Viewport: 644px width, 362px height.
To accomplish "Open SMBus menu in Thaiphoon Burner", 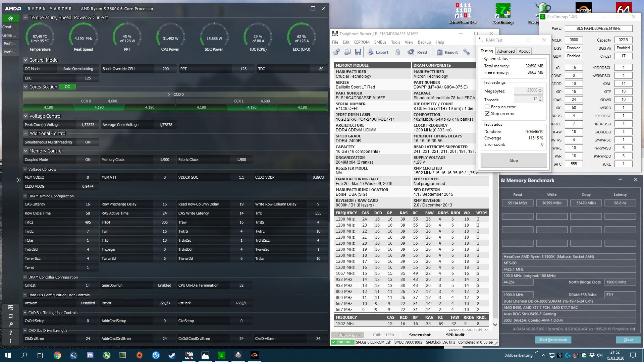I will click(380, 42).
